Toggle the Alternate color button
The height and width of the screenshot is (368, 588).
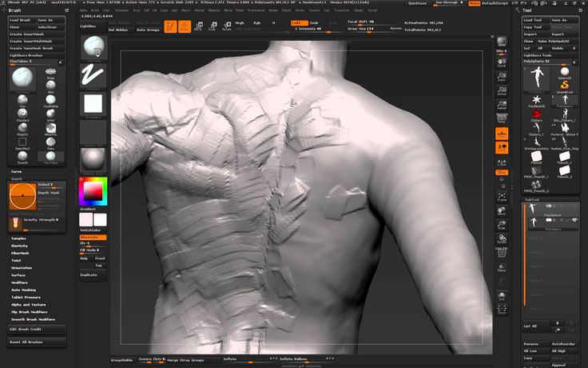coord(93,237)
